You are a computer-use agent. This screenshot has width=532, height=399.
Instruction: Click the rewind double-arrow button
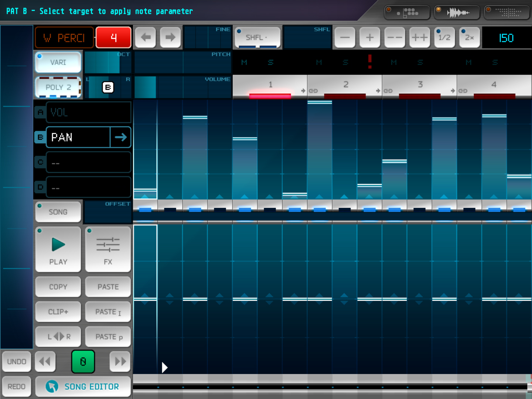(45, 361)
